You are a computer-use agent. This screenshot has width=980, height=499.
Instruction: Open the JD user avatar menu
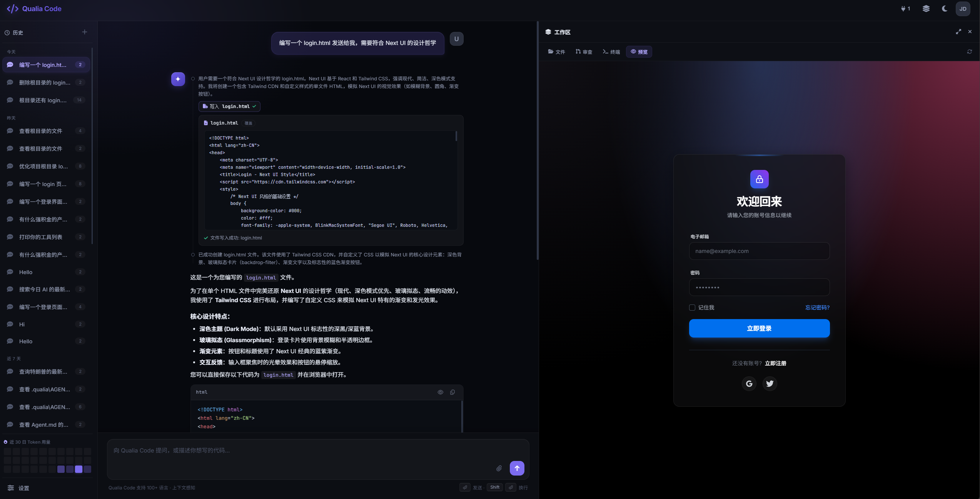pos(963,9)
